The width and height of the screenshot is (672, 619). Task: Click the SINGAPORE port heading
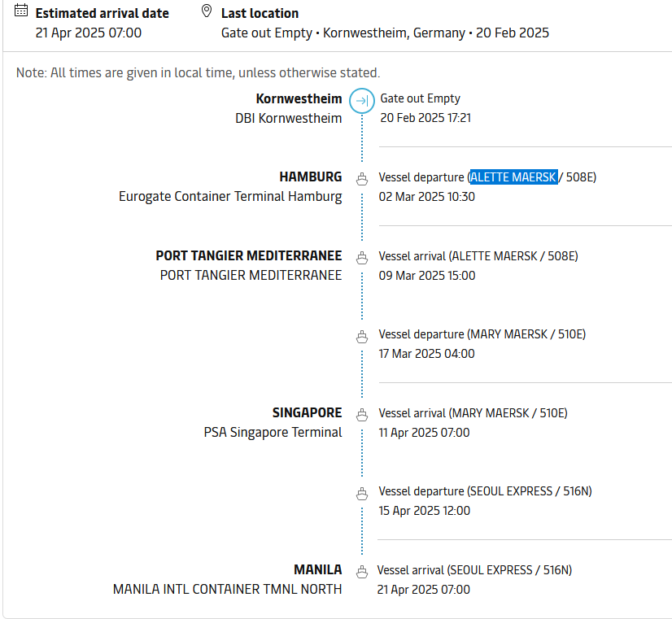click(x=308, y=412)
